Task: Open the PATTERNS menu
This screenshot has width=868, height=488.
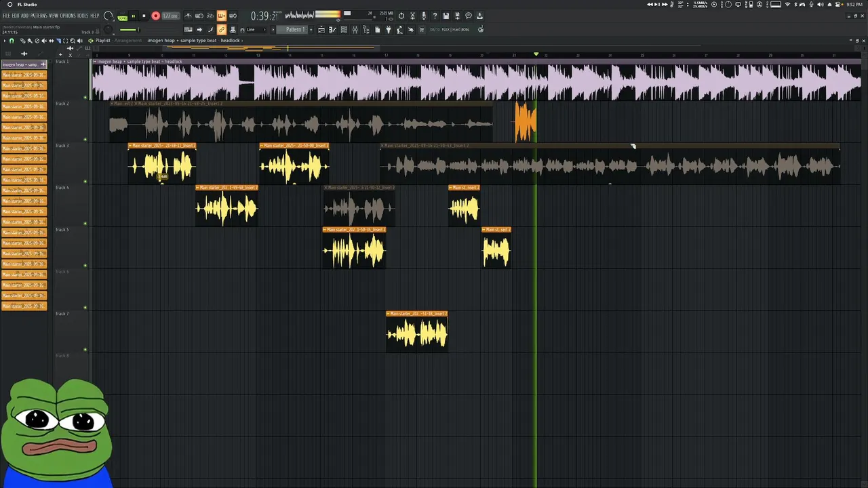Action: [x=39, y=16]
